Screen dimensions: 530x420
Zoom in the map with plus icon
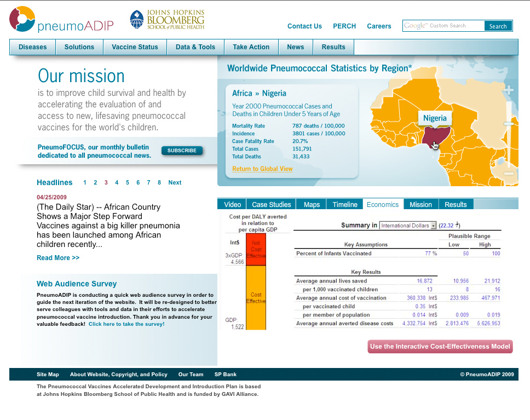[x=509, y=90]
